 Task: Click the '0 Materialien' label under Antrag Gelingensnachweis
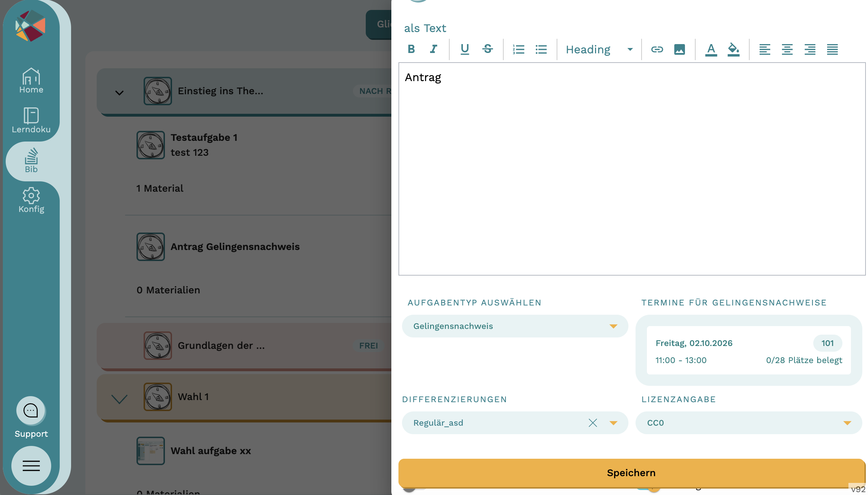[x=168, y=290]
